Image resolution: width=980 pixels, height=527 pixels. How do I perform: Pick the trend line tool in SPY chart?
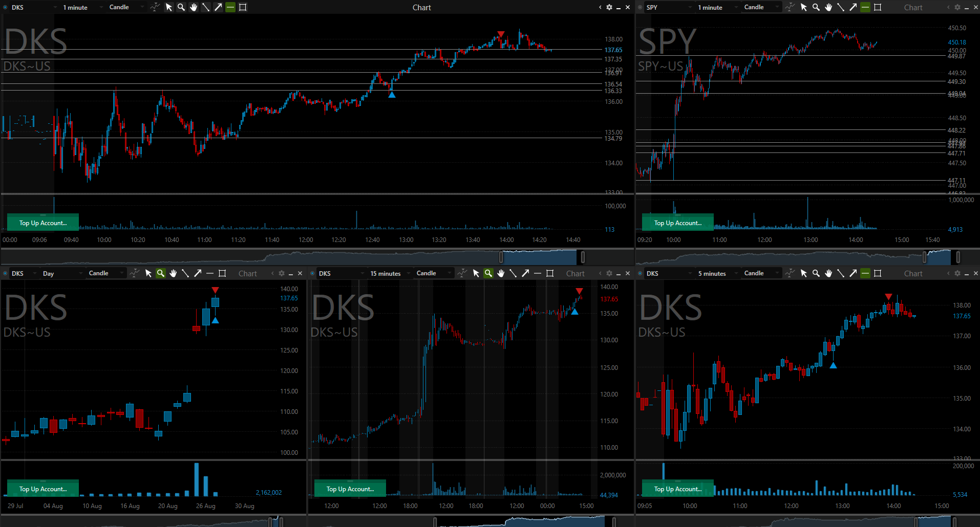pyautogui.click(x=841, y=7)
